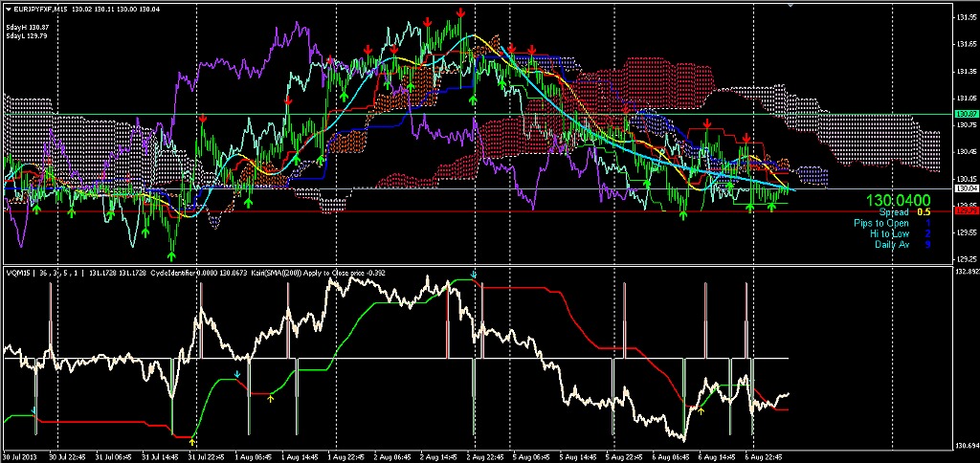Click the Pips to Open label

pyautogui.click(x=881, y=223)
